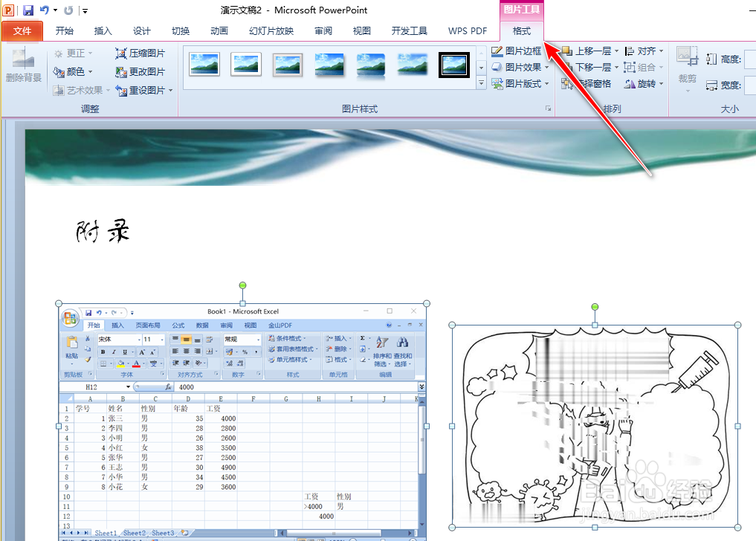Viewport: 756px width, 541px height.
Task: Click the 删除背景 button
Action: click(23, 65)
